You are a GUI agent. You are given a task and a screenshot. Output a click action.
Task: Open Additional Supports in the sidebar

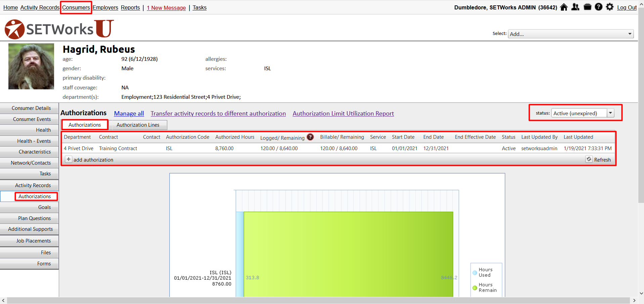tap(29, 229)
